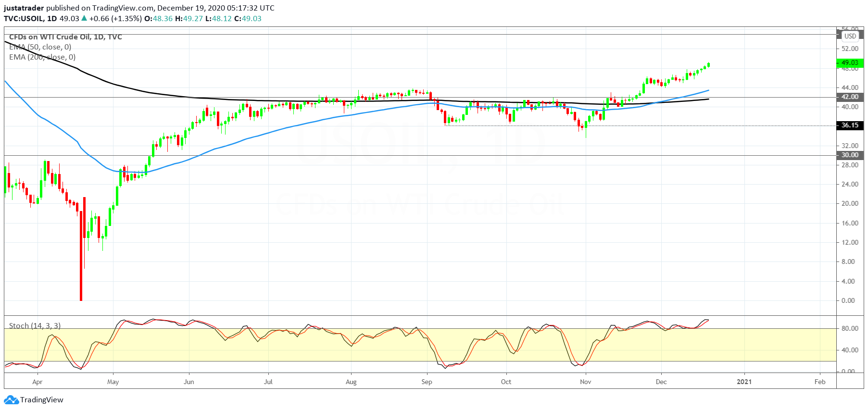Click the May label on time axis
Viewport: 868px width, 411px height.
[x=113, y=382]
